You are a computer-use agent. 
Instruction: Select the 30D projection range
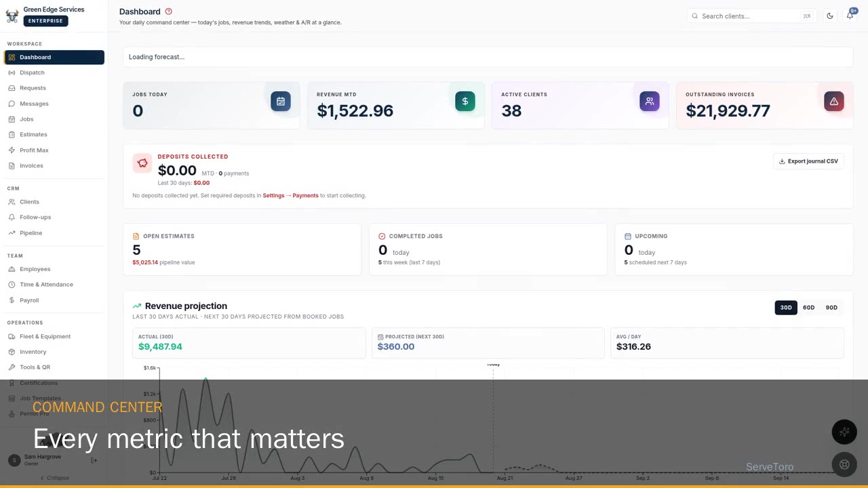(x=786, y=308)
